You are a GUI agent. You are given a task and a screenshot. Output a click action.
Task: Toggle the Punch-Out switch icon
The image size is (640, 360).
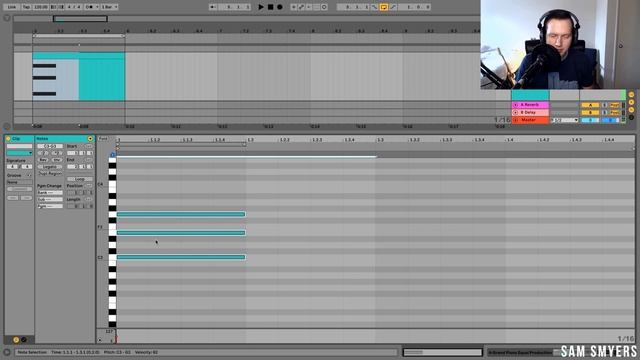click(x=393, y=7)
